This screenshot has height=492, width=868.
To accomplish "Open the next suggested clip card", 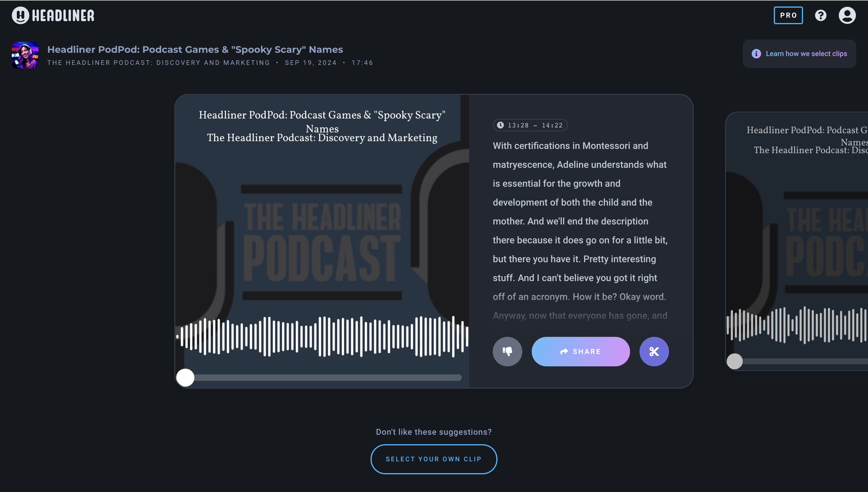I will (x=797, y=241).
